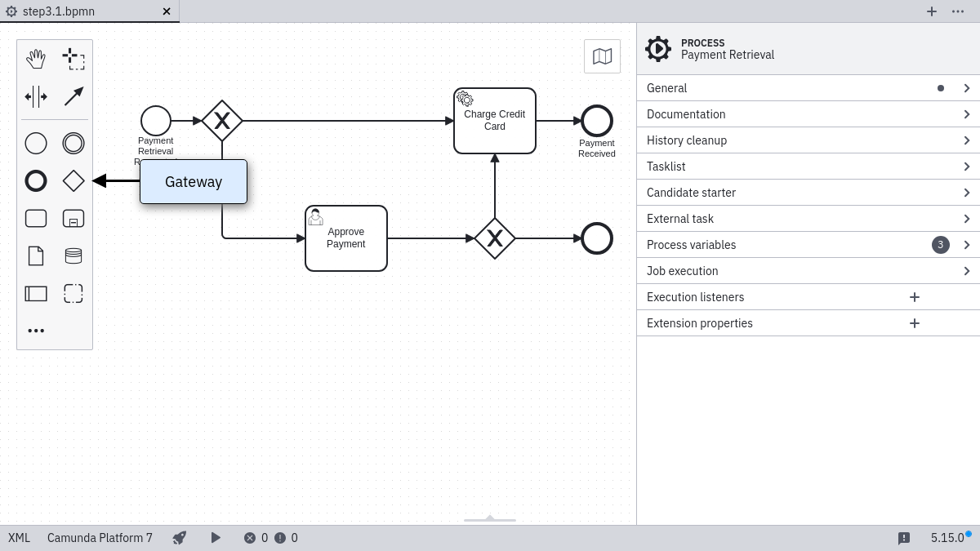Viewport: 980px width, 551px height.
Task: Click Camunda Platform 7 engine selector
Action: pos(100,538)
